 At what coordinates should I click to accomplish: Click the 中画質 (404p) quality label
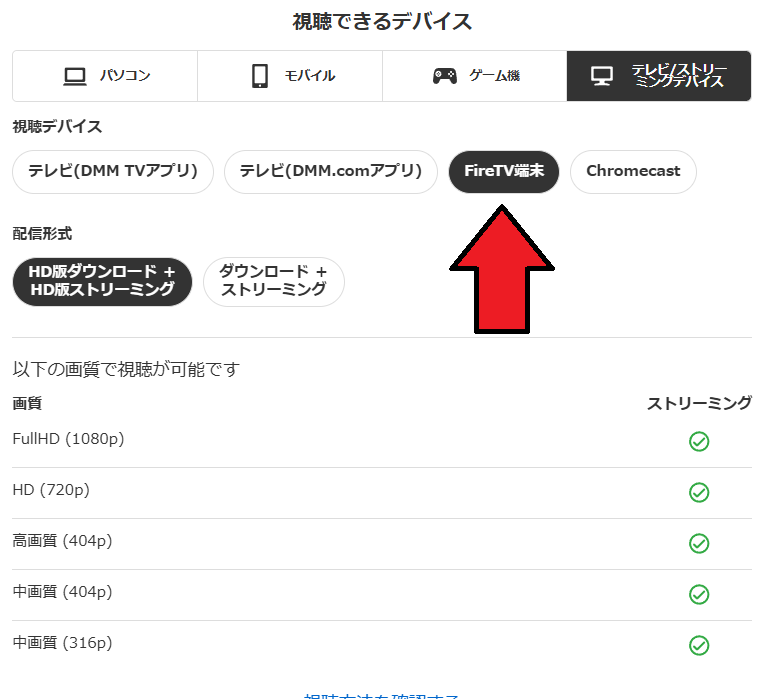tap(62, 592)
